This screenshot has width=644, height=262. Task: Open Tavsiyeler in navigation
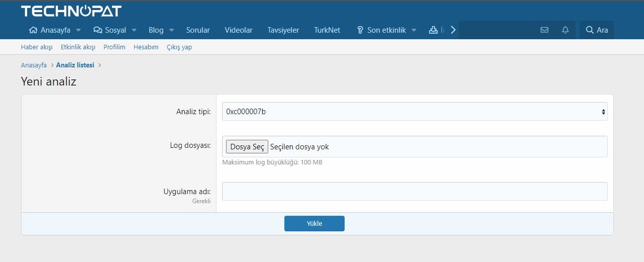[x=283, y=30]
